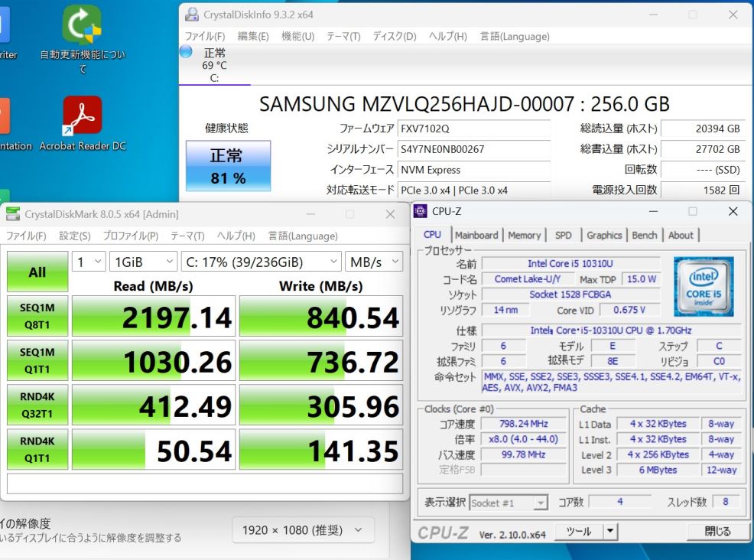Image resolution: width=754 pixels, height=560 pixels.
Task: Open the Acrobat Reader DC desktop icon
Action: pyautogui.click(x=82, y=116)
